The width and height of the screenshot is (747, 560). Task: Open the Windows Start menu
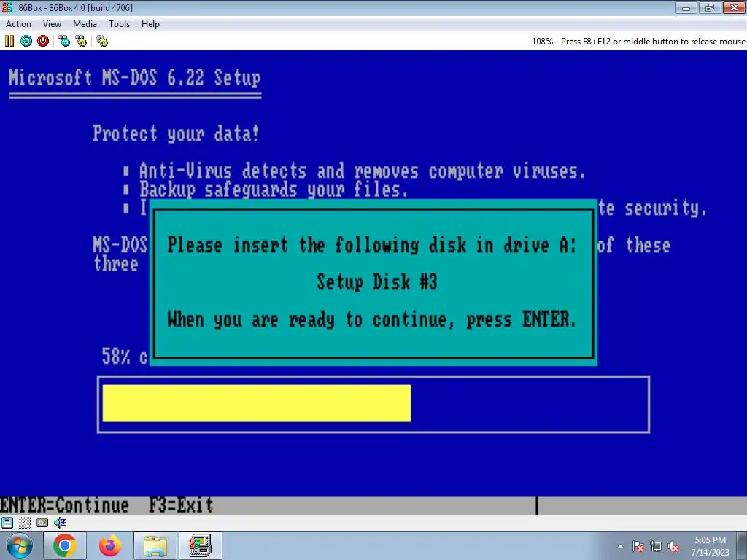(x=20, y=545)
